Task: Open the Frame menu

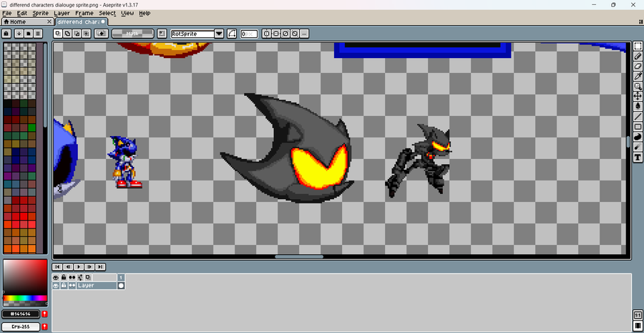Action: pyautogui.click(x=84, y=13)
